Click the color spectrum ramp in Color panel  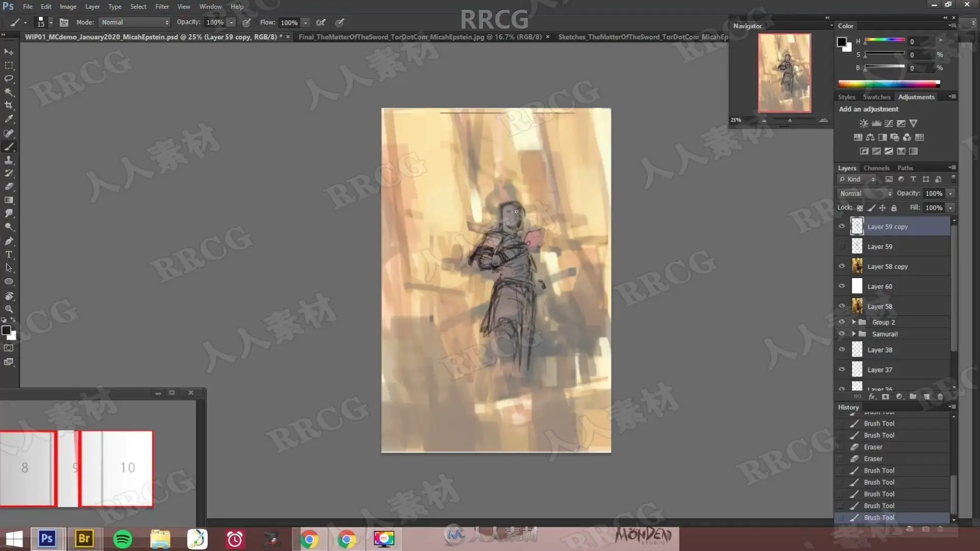point(889,83)
